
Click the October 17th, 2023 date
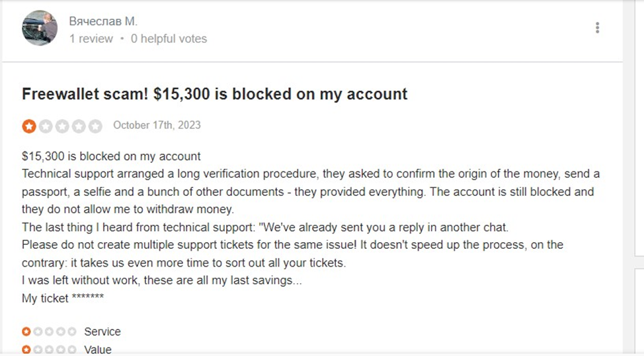pyautogui.click(x=157, y=125)
